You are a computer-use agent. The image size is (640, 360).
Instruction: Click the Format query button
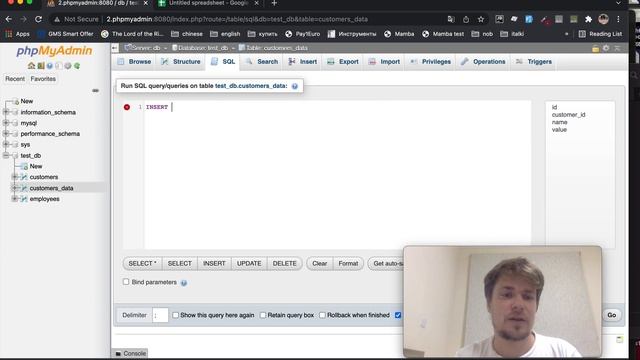pyautogui.click(x=348, y=264)
